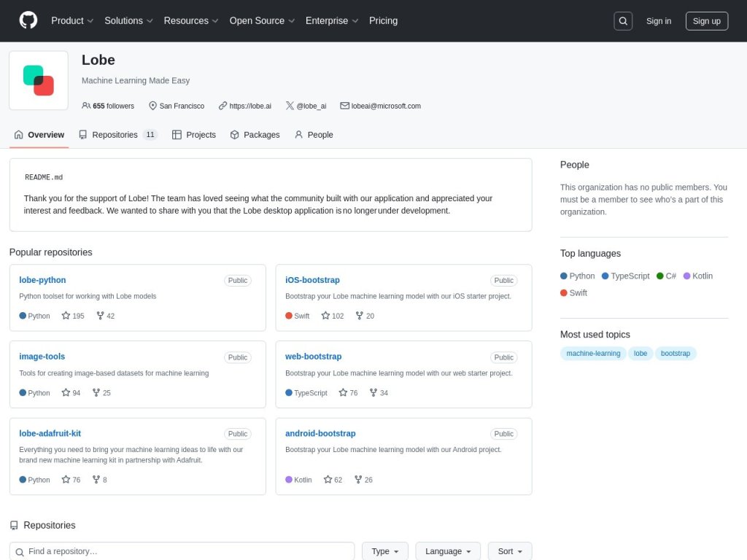Click the Kotlin top language link
Screen dimensions: 747x560
(x=698, y=276)
